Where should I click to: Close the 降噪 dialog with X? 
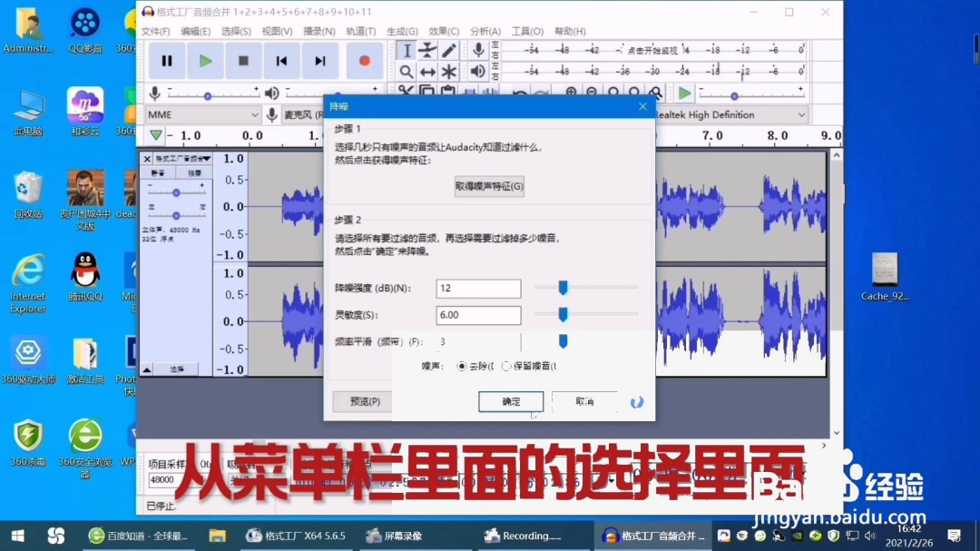(x=642, y=106)
